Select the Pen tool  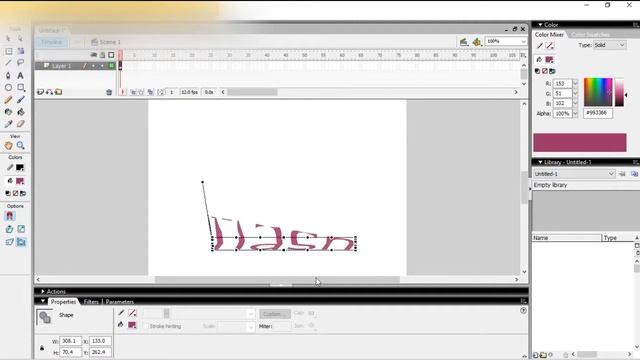(8, 76)
